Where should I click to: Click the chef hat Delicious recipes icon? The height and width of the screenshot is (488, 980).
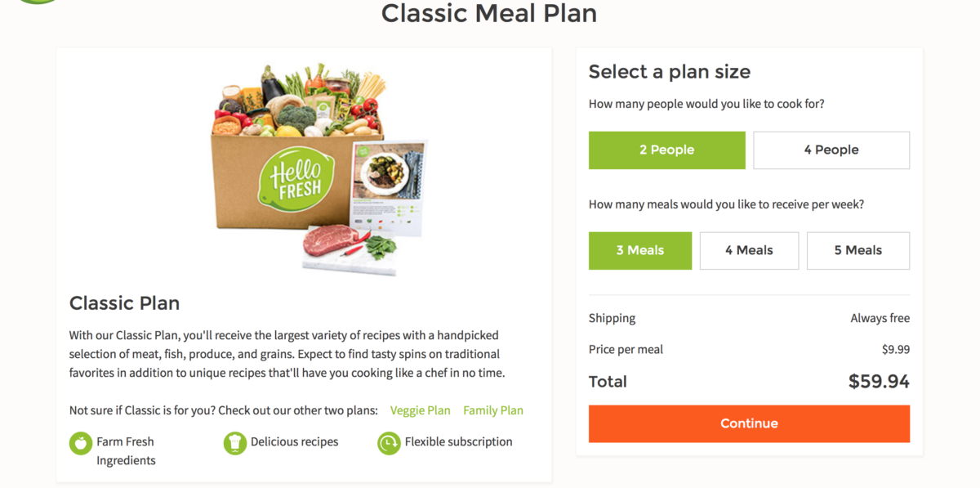click(234, 443)
